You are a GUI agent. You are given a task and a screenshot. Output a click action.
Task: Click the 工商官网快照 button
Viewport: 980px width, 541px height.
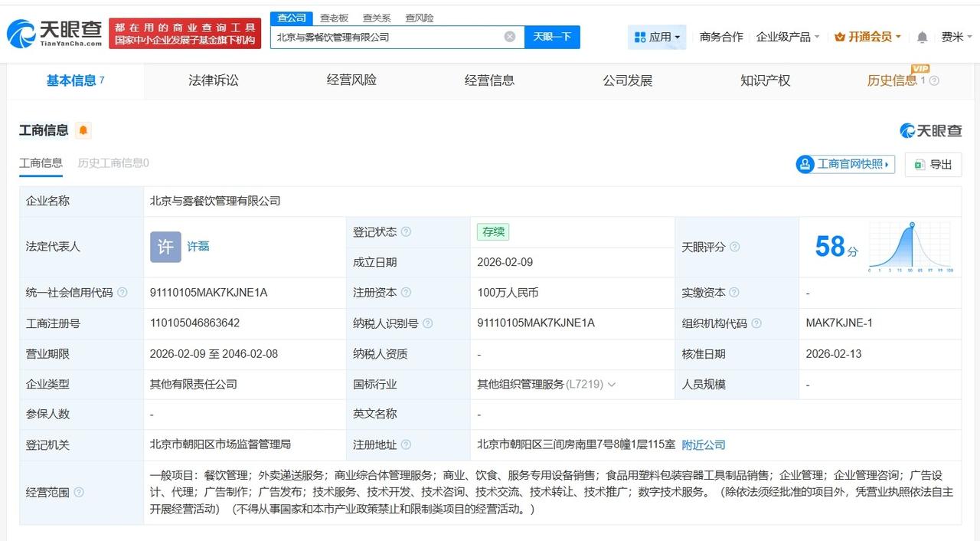(x=846, y=164)
